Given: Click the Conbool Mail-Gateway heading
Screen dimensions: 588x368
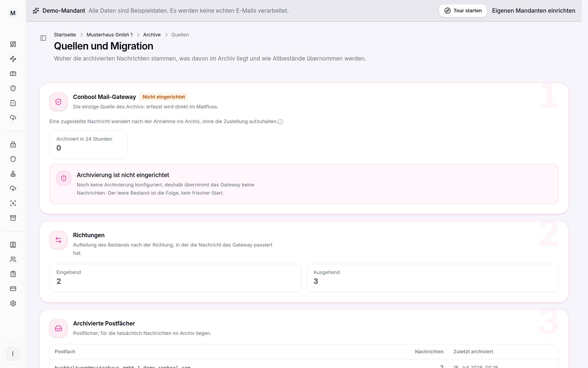Looking at the screenshot, I should coord(105,97).
